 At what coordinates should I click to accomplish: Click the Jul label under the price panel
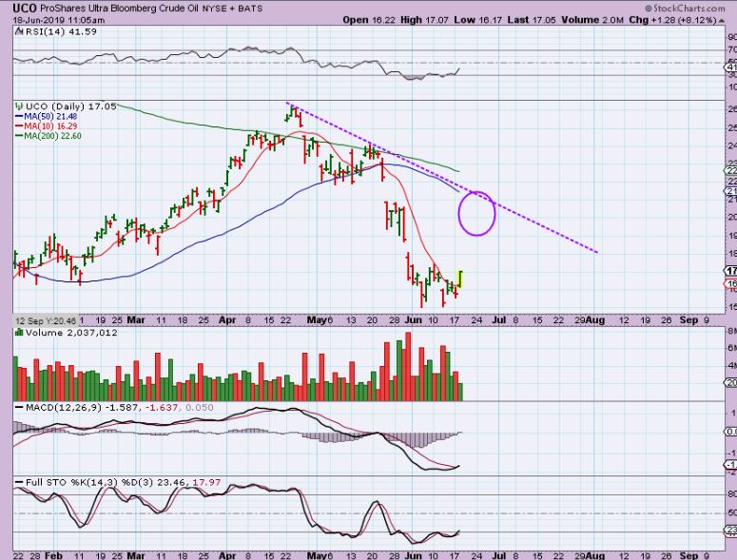click(x=498, y=320)
